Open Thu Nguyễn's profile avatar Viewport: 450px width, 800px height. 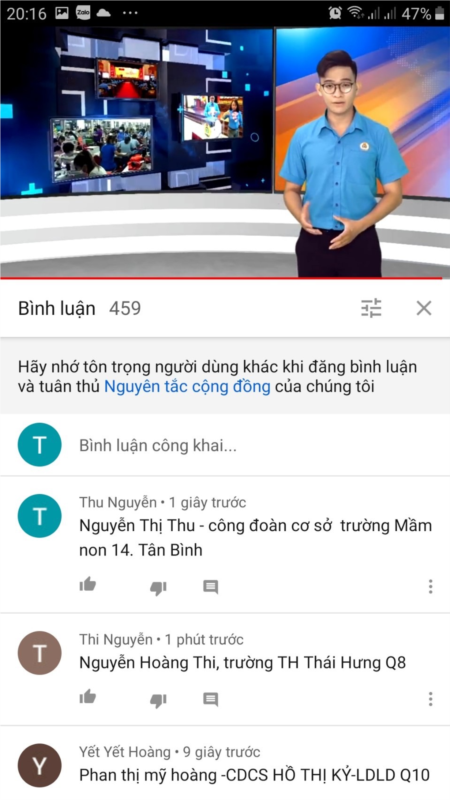tap(40, 516)
